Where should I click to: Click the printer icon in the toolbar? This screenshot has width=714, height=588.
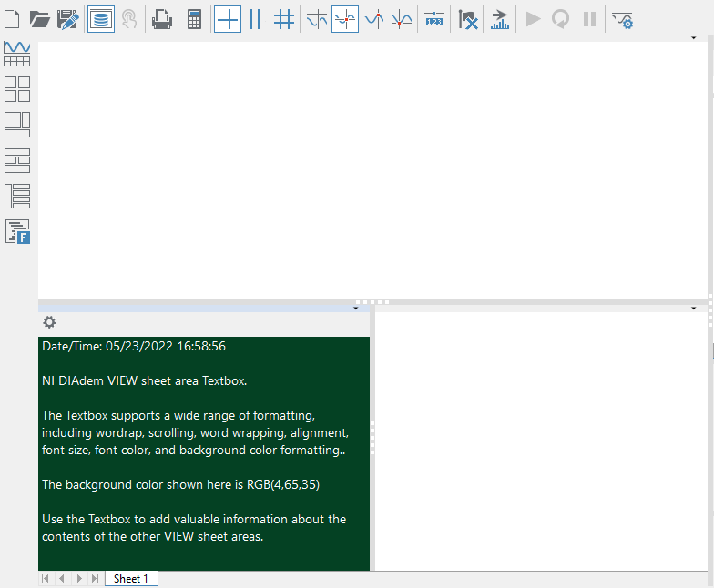(x=161, y=18)
